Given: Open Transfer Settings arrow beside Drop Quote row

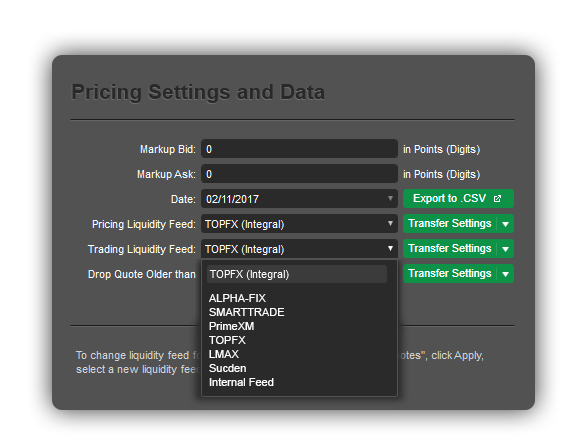Looking at the screenshot, I should tap(505, 274).
